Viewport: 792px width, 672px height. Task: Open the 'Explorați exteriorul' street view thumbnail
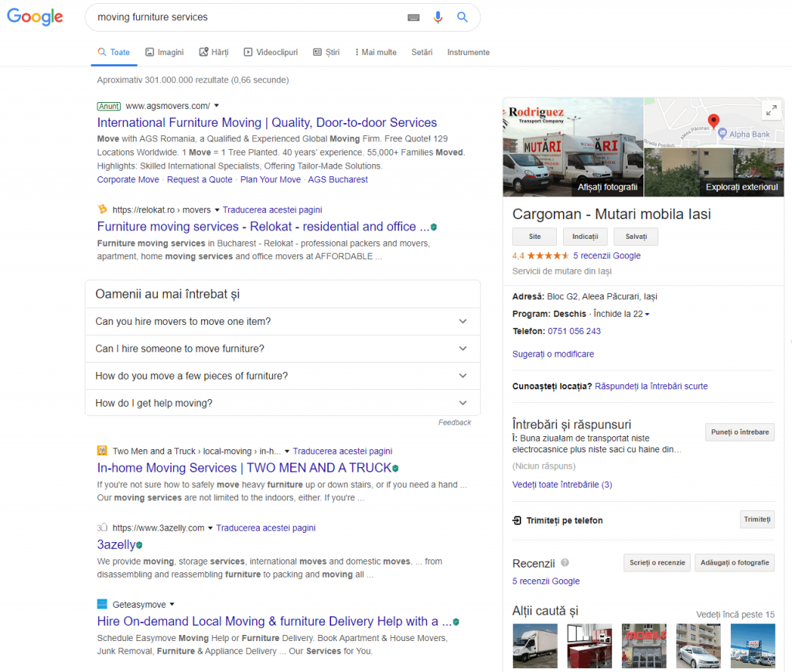coord(714,172)
